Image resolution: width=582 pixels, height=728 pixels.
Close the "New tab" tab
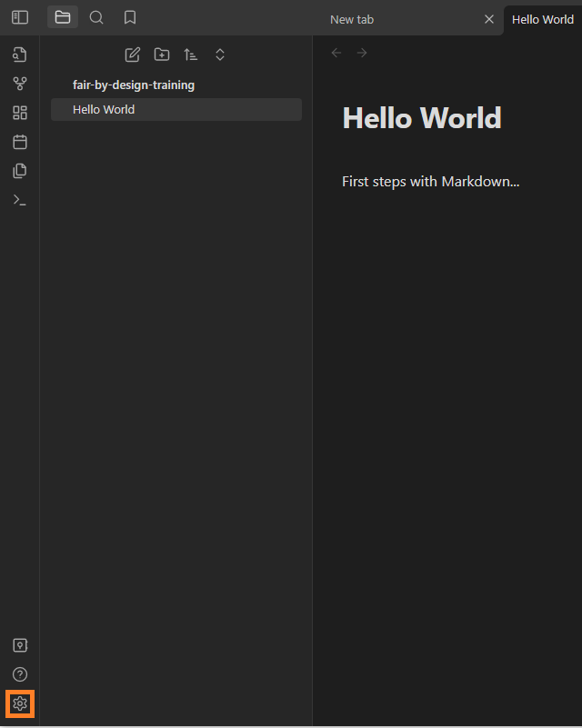click(489, 19)
